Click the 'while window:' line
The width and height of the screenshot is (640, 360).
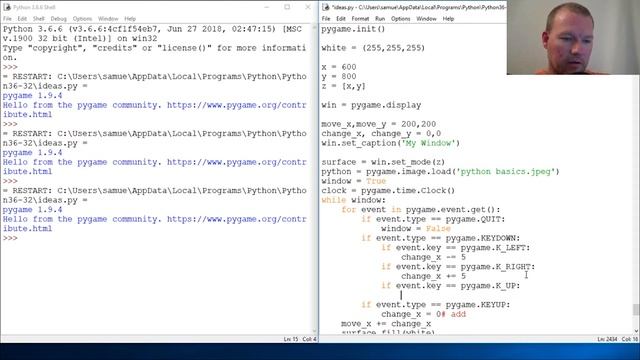[353, 200]
